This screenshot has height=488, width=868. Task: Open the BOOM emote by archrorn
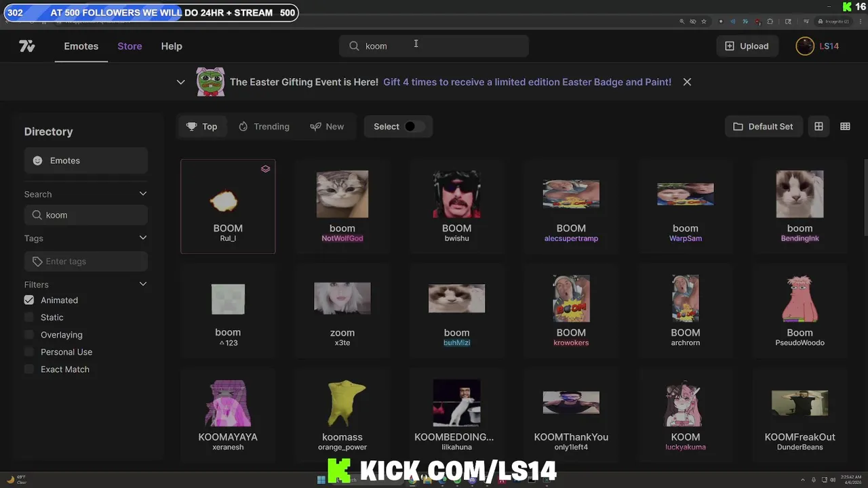click(686, 311)
